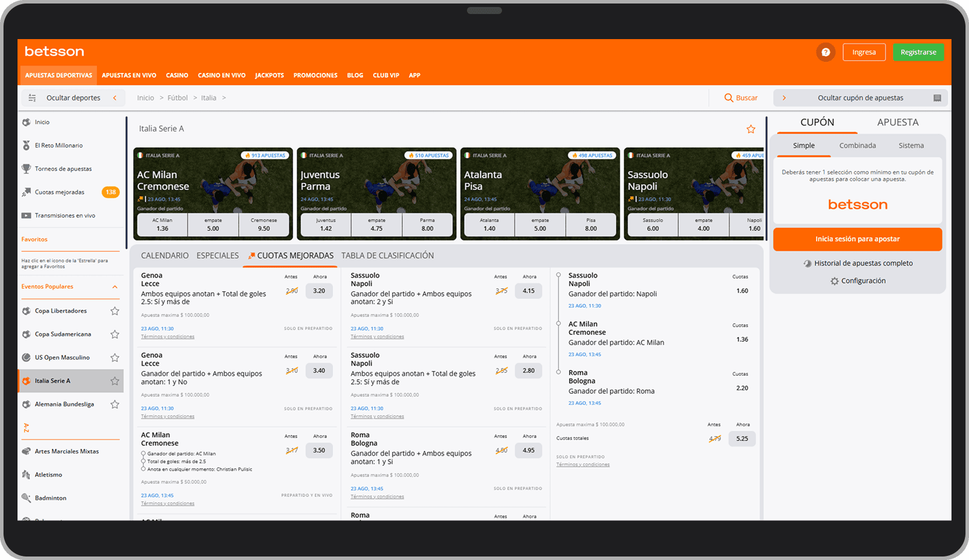Go to Inicio in the breadcrumb
Screen dimensions: 969x560
[x=145, y=98]
